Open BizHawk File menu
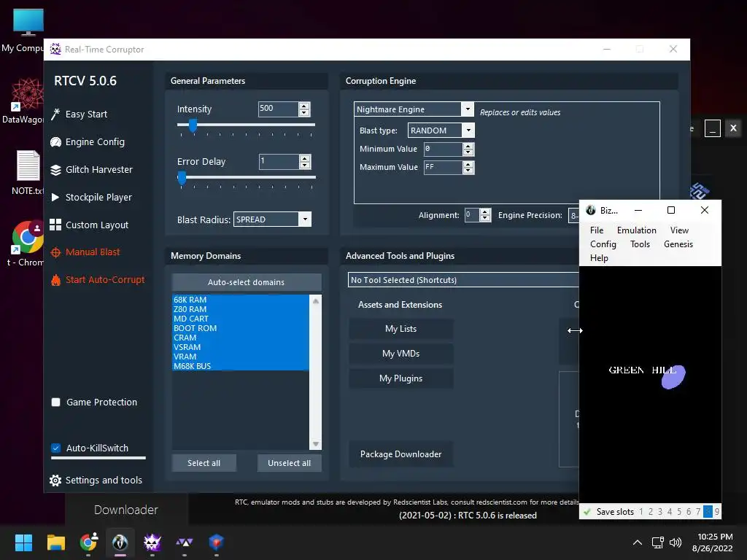 click(597, 230)
